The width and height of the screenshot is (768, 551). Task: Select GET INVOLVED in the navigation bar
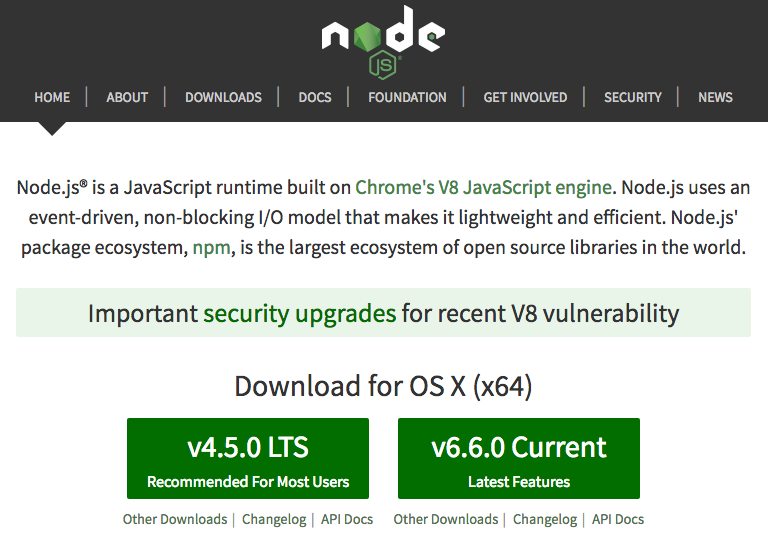525,97
